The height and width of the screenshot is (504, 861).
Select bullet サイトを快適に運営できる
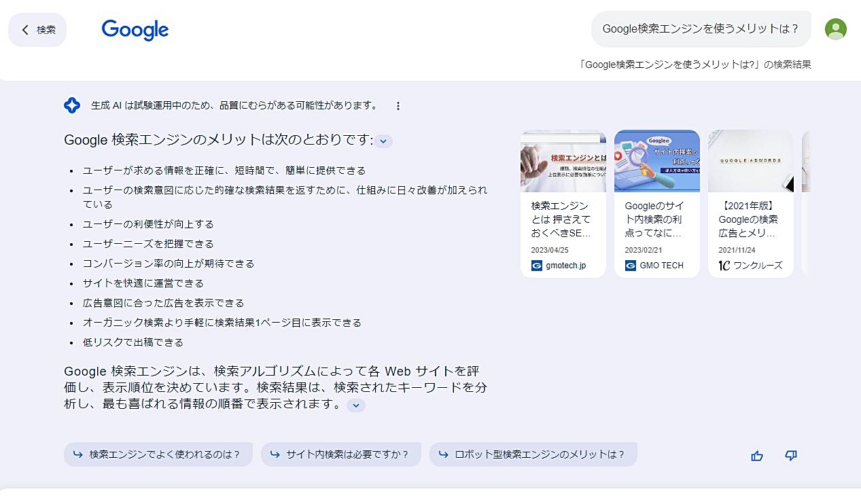143,283
